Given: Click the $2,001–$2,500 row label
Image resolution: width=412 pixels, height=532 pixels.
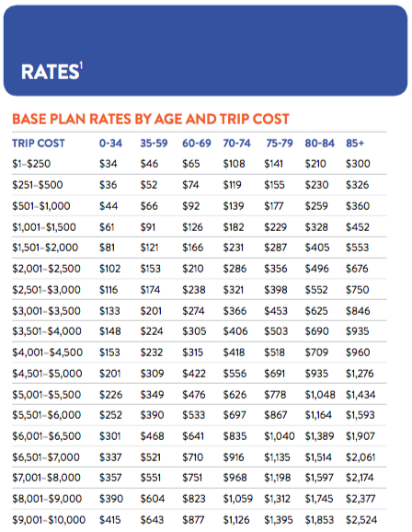Looking at the screenshot, I should tap(47, 269).
